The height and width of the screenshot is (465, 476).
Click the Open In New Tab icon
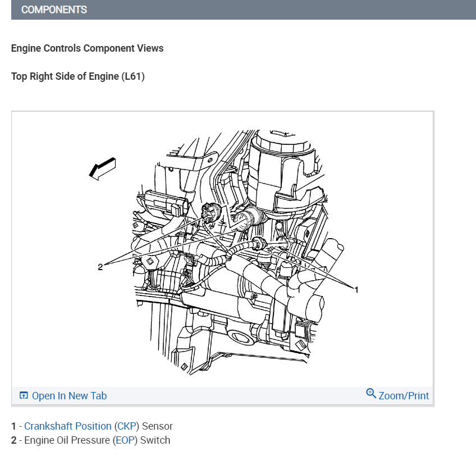24,395
